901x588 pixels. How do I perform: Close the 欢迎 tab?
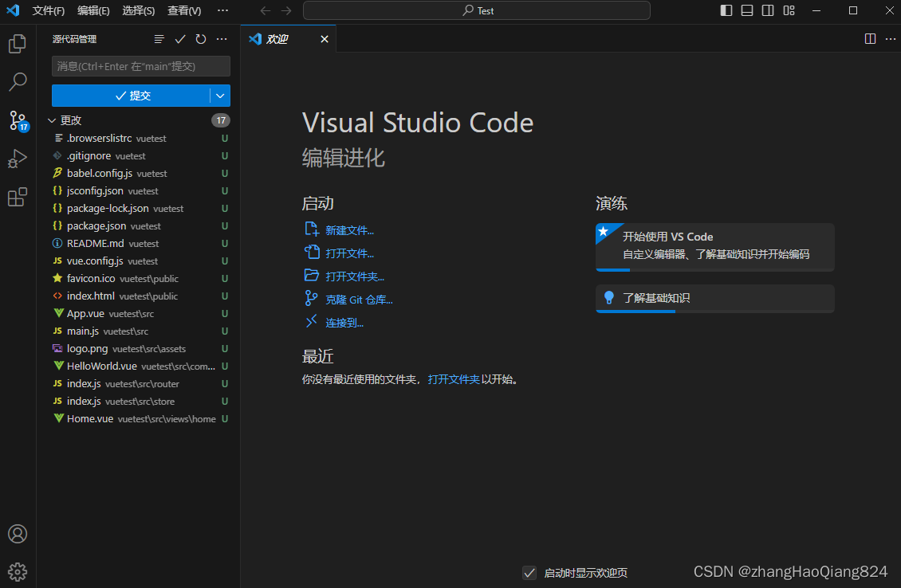[324, 39]
